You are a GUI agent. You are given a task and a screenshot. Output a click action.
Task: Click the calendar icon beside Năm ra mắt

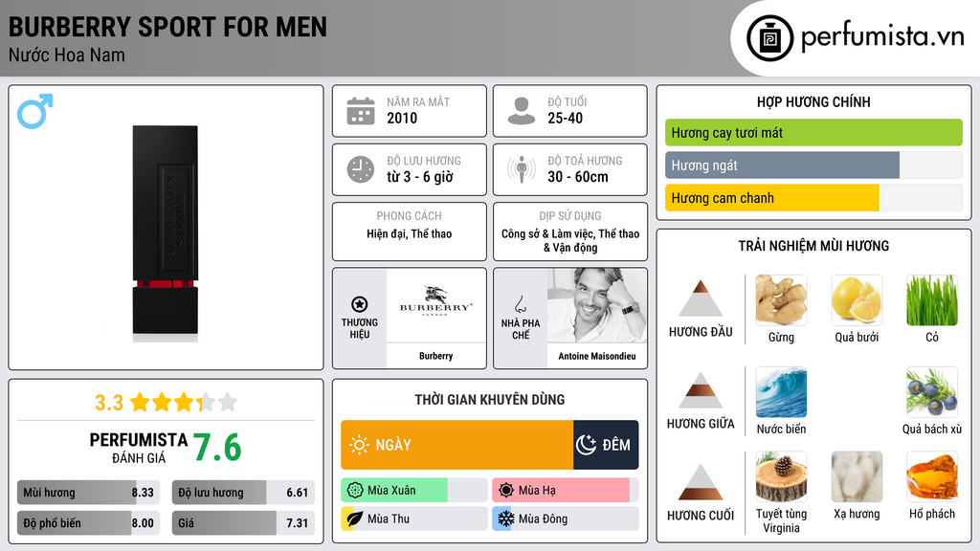pos(361,111)
